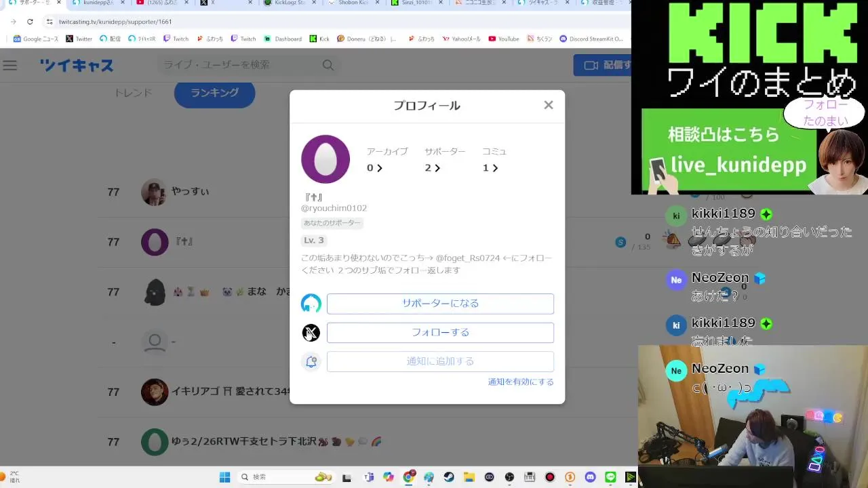This screenshot has width=868, height=488.
Task: Open Chrome from the taskbar
Action: coord(409,477)
